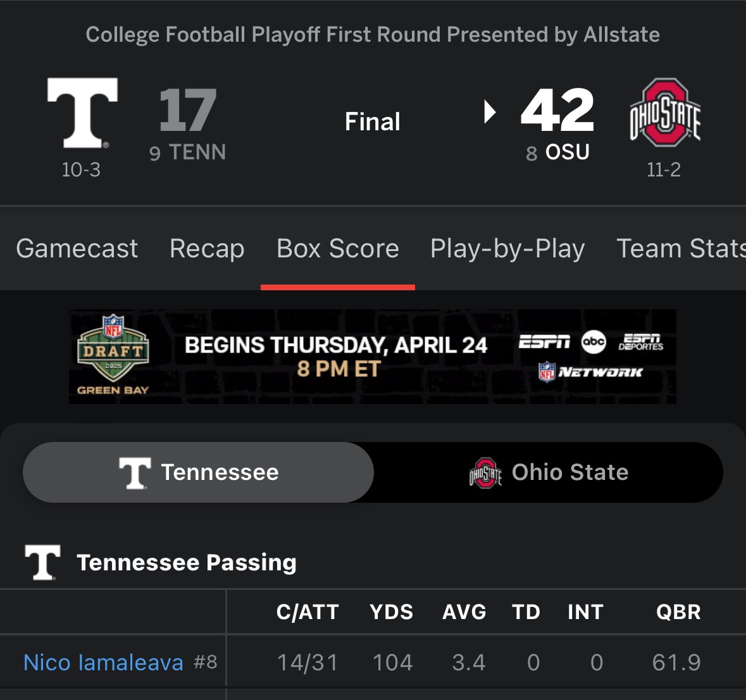Click the ABC logo in ad banner
The image size is (746, 700).
tap(594, 342)
